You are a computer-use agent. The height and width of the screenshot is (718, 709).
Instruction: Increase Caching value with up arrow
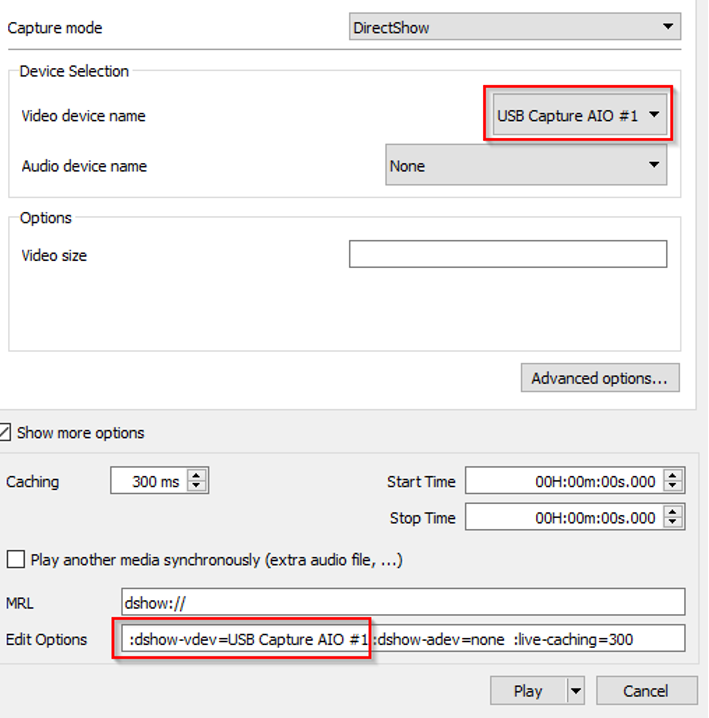pos(197,476)
